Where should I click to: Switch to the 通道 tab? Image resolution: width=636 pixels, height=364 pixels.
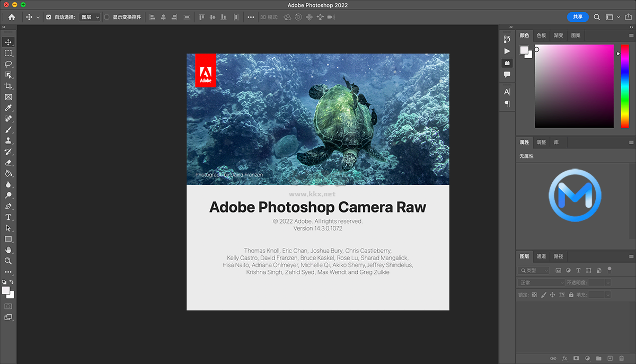click(541, 256)
